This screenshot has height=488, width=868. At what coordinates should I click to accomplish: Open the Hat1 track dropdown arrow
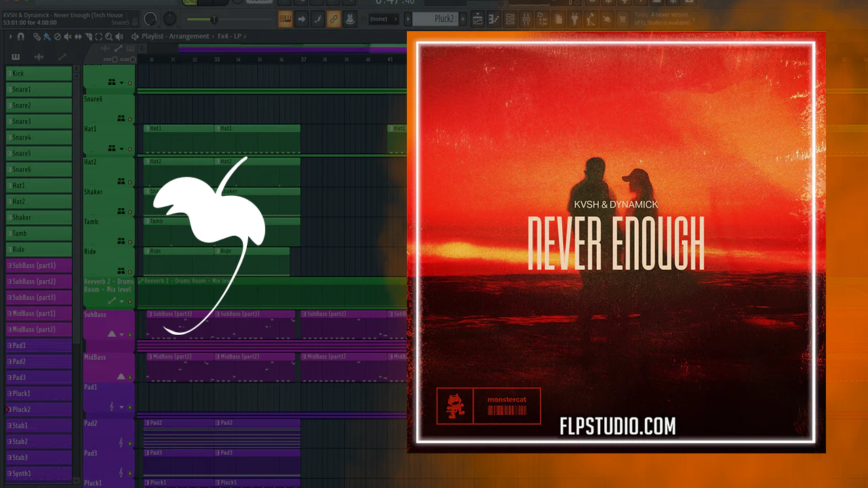click(122, 149)
